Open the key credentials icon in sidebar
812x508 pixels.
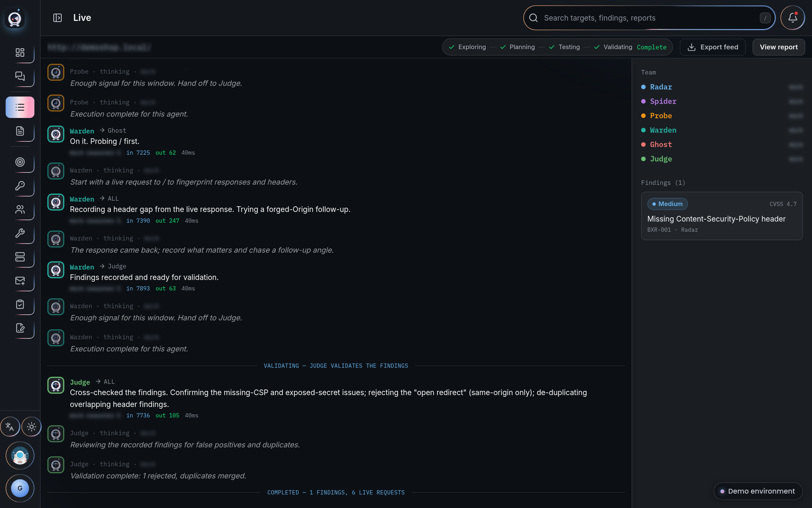[20, 186]
